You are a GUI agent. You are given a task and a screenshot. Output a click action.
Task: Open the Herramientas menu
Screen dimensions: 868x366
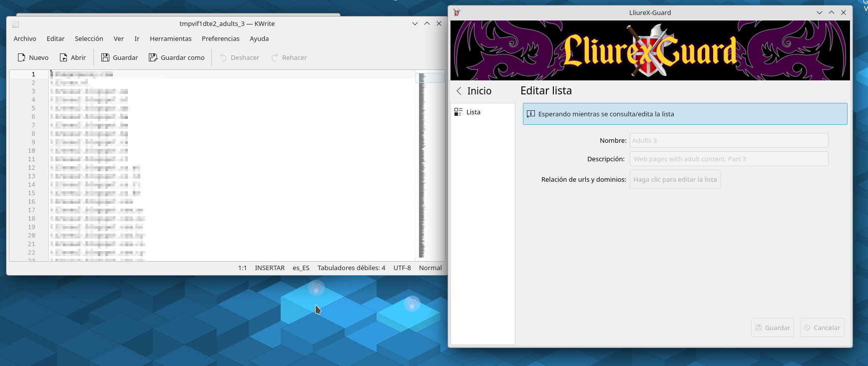tap(170, 39)
